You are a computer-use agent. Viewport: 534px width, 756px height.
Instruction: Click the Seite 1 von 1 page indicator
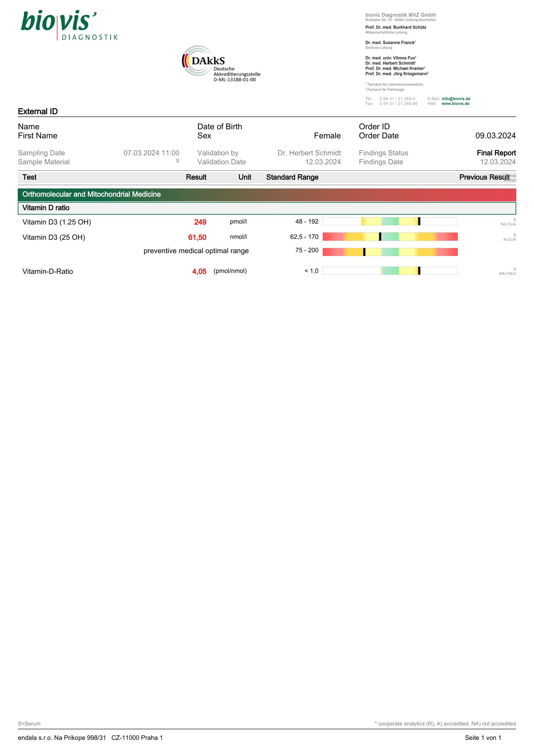(483, 738)
